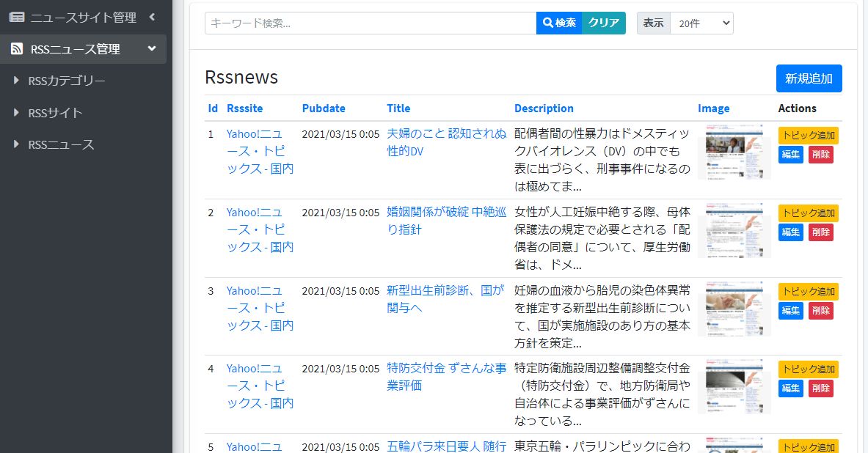Collapse the ニュースサイト管理 chevron
Viewport: 868px width, 453px height.
152,17
